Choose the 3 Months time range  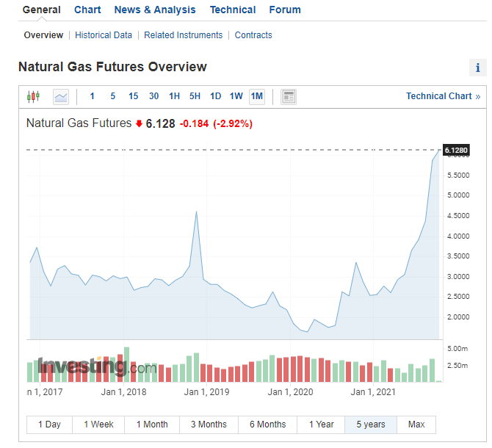209,424
